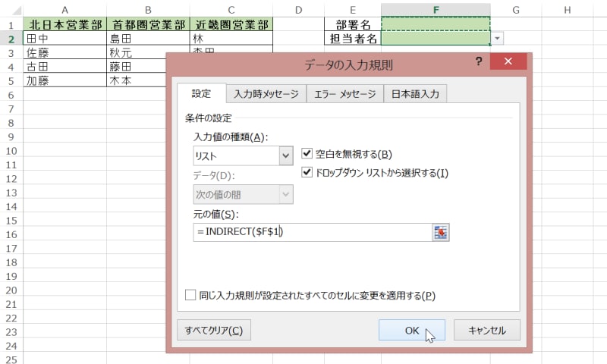Select row 1 header
Image resolution: width=607 pixels, height=364 pixels.
11,25
